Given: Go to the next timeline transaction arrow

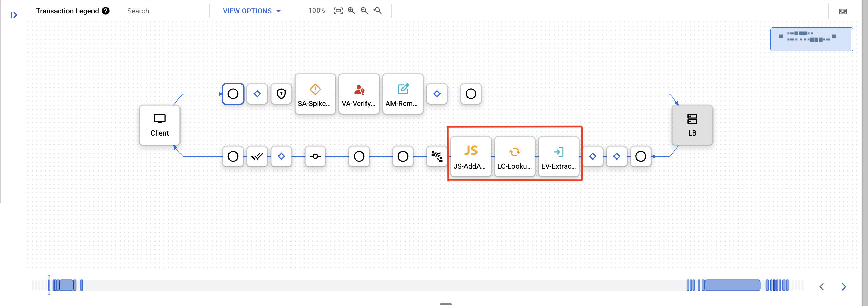Looking at the screenshot, I should point(844,287).
